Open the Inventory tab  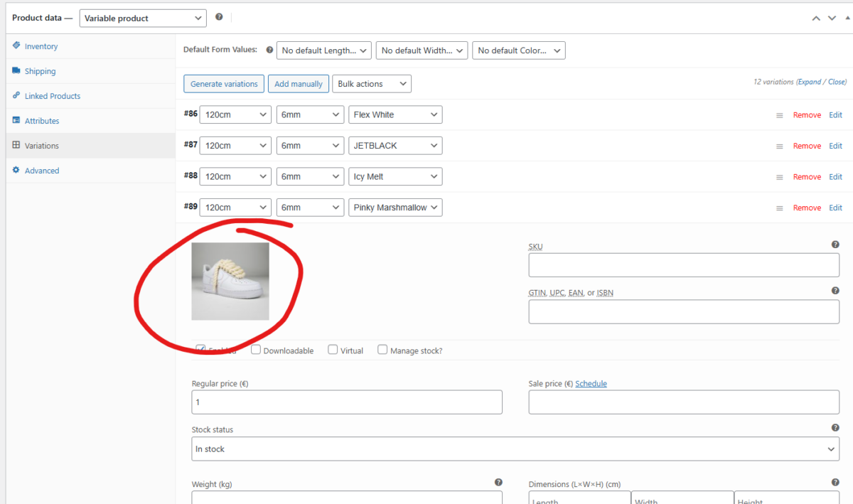[x=41, y=46]
